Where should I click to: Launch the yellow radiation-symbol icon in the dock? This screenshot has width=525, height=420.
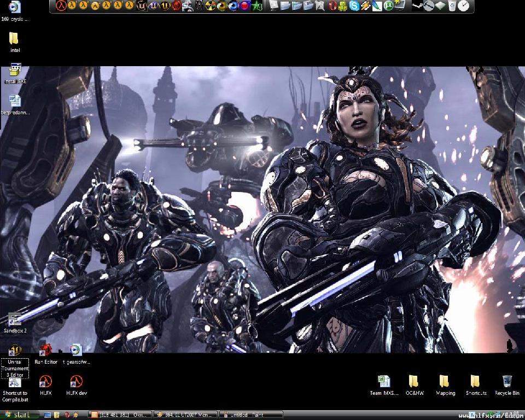pos(210,5)
